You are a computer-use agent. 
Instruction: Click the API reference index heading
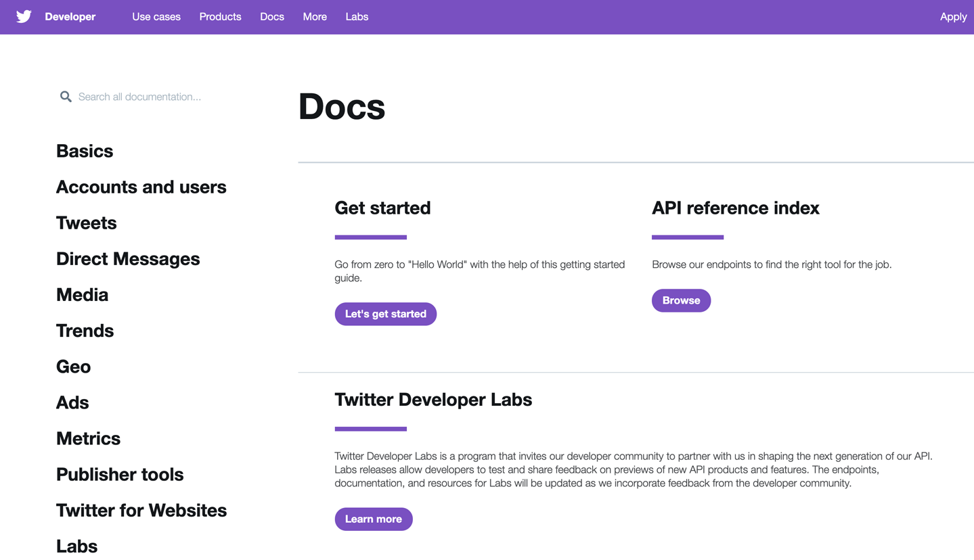736,208
